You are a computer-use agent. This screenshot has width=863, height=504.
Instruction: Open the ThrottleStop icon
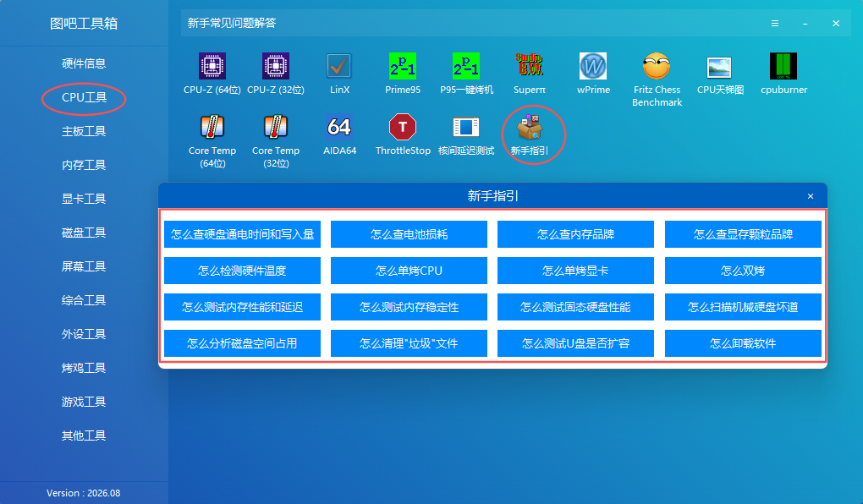tap(403, 127)
